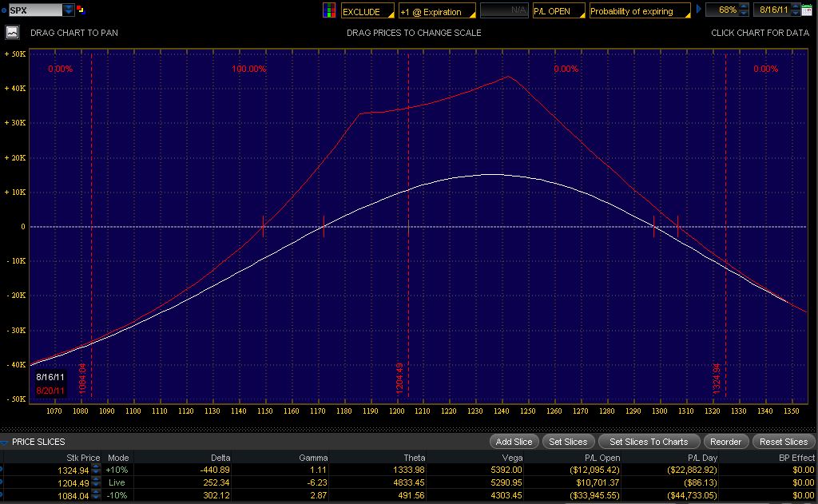Click the Set Slices To Charts button

(x=649, y=442)
